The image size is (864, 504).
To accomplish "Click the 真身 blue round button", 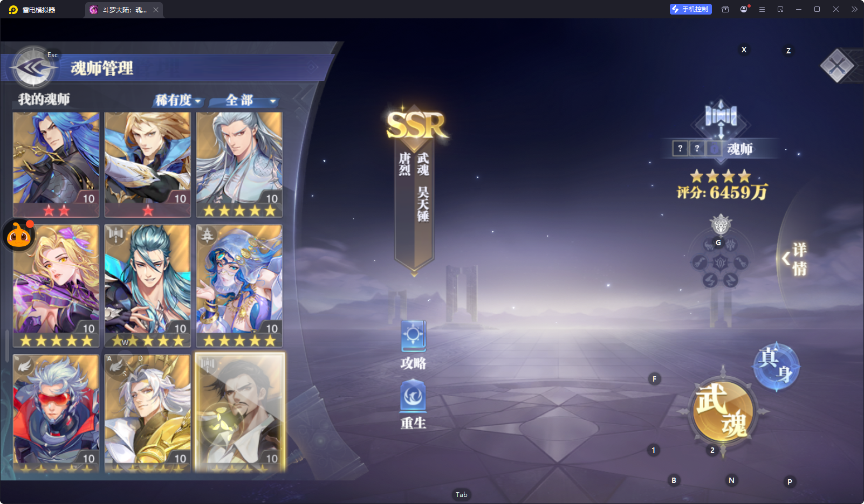I will 776,367.
